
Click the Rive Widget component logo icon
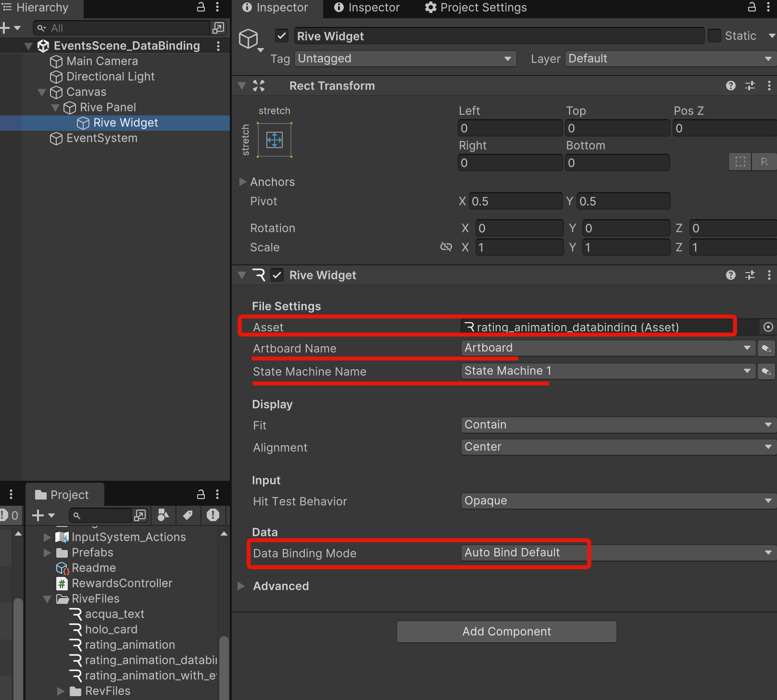259,275
